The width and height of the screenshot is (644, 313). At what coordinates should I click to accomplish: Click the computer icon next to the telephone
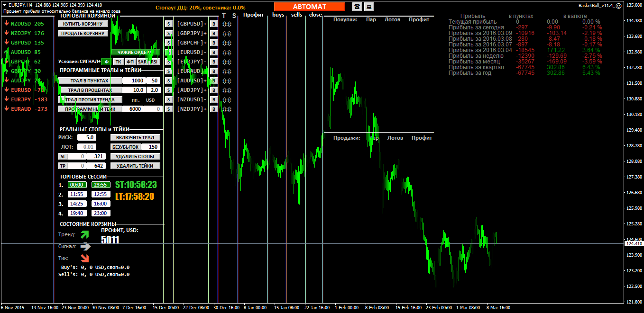point(368,7)
